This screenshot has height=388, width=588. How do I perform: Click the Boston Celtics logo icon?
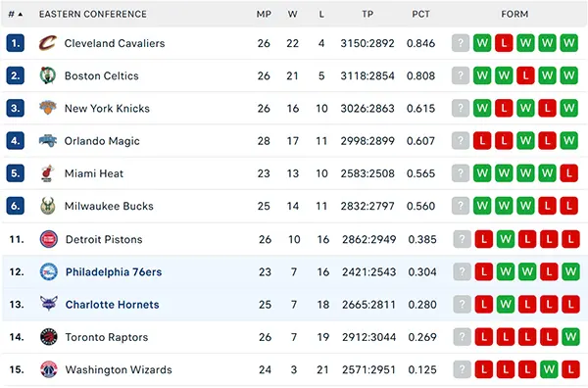tap(48, 75)
